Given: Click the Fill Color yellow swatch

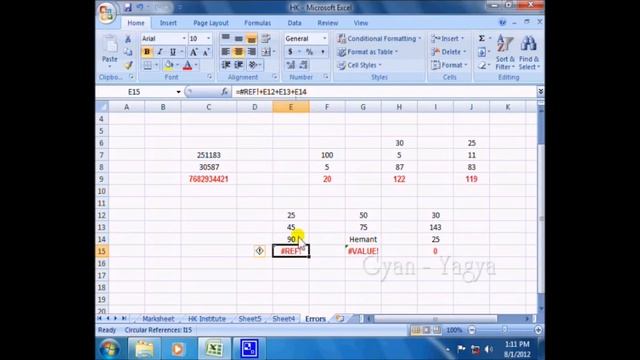Looking at the screenshot, I should tap(168, 65).
